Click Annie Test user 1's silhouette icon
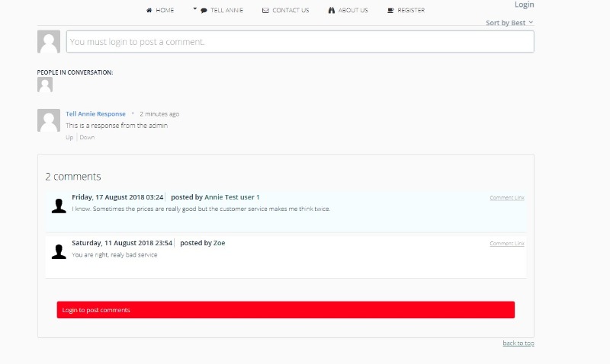Screen dimensions: 610x364 pyautogui.click(x=59, y=206)
